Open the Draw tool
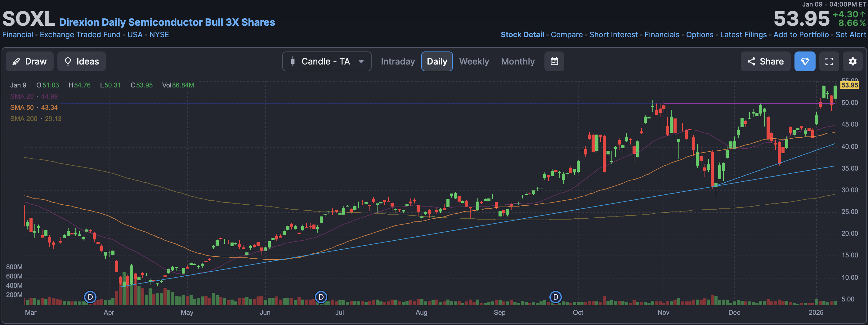 30,61
